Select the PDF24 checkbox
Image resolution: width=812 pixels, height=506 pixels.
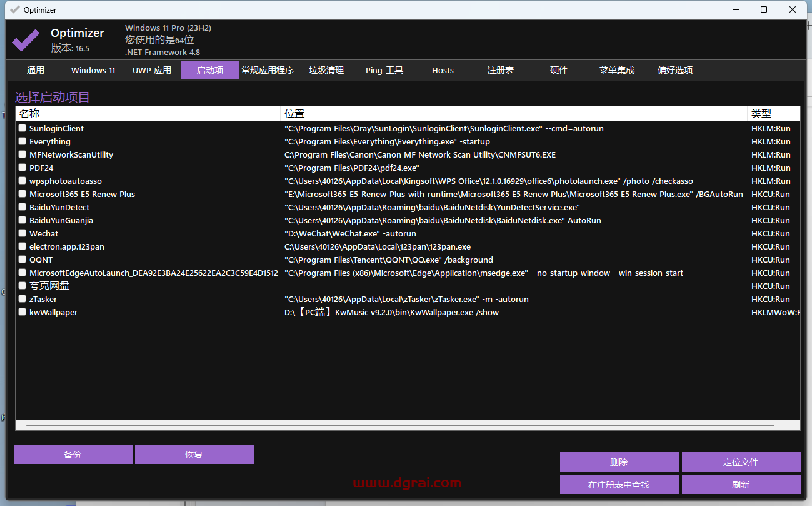click(23, 168)
